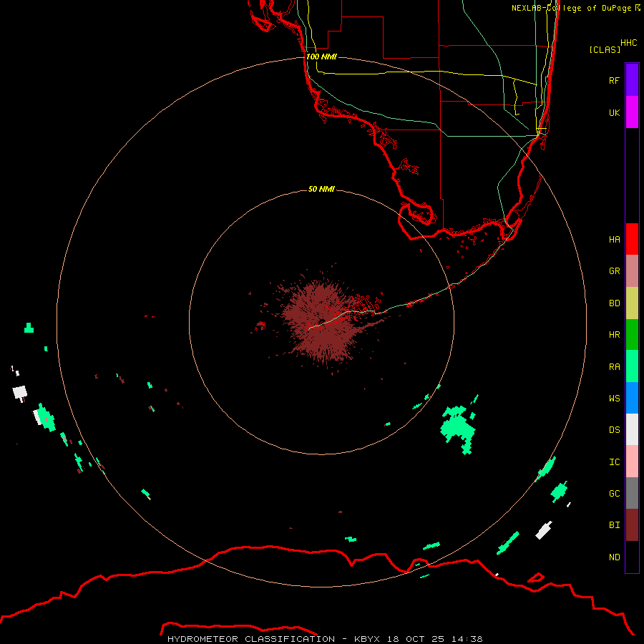Click the [CLAS] units label

click(x=605, y=49)
